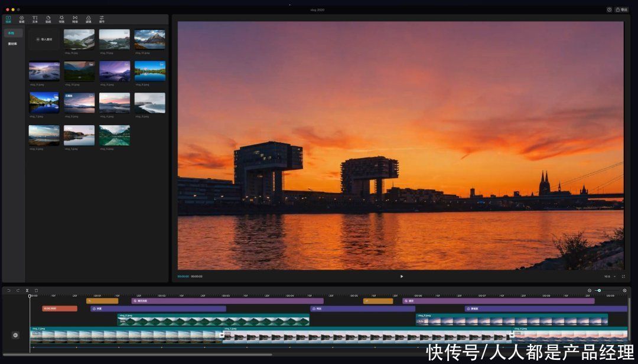Click the delete icon in timeline toolbar
Viewport: 638px width, 364px height.
[36, 290]
